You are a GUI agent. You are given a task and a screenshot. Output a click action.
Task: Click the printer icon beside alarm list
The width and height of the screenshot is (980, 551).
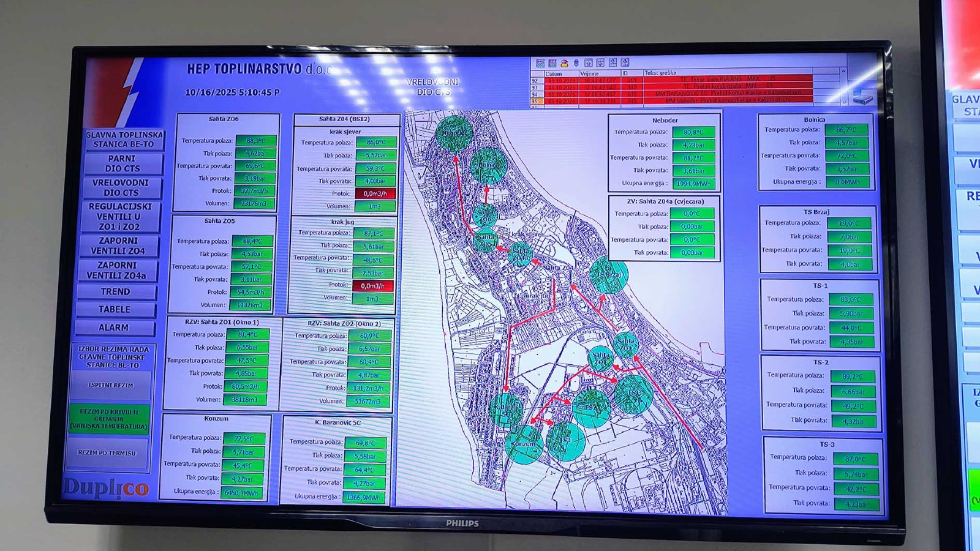coord(863,97)
